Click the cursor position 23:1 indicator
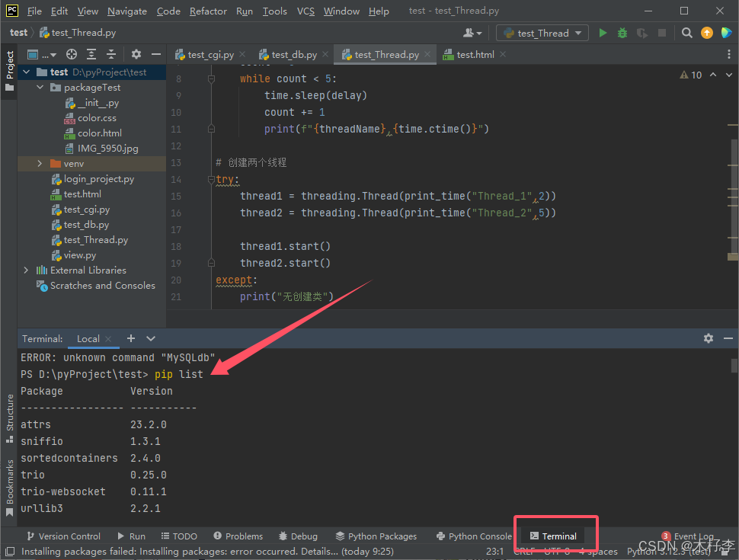This screenshot has height=560, width=739. point(495,551)
